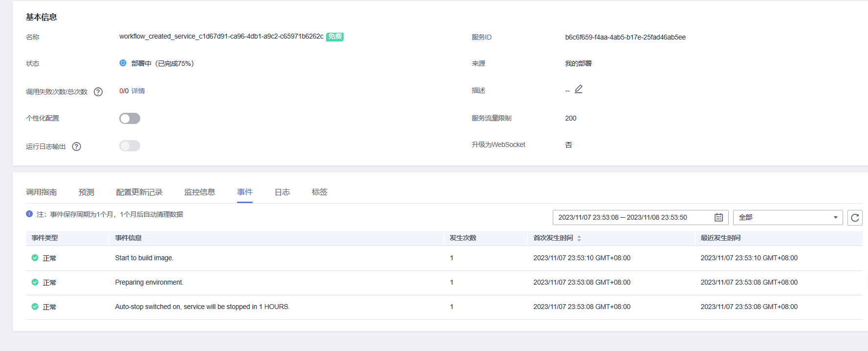Open the 日志 tab
This screenshot has width=868, height=351.
tap(282, 192)
